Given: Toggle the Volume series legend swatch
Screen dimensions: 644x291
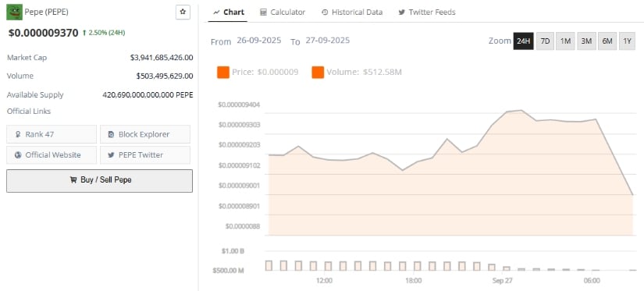Looking at the screenshot, I should click(318, 73).
